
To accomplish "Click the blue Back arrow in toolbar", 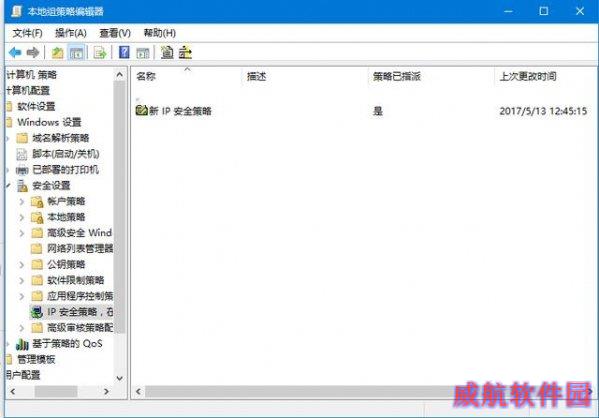I will pyautogui.click(x=15, y=52).
